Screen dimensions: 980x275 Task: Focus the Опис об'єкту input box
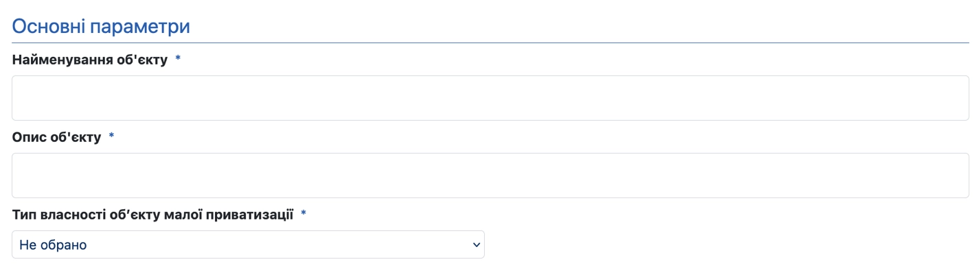(x=490, y=176)
